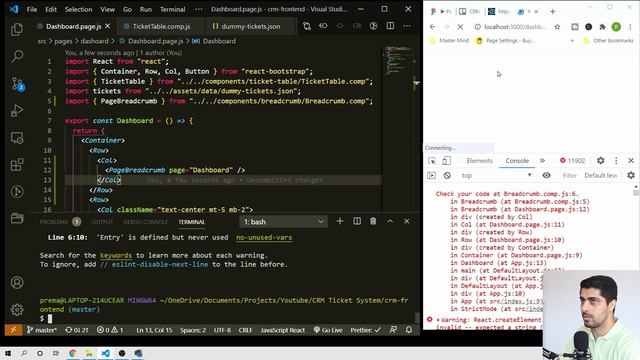The height and width of the screenshot is (360, 640).
Task: Open the Chrome extensions puzzle icon
Action: 602,27
